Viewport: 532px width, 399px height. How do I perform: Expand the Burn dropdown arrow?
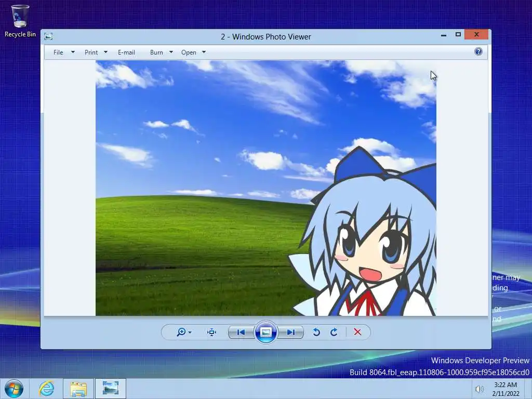click(171, 52)
